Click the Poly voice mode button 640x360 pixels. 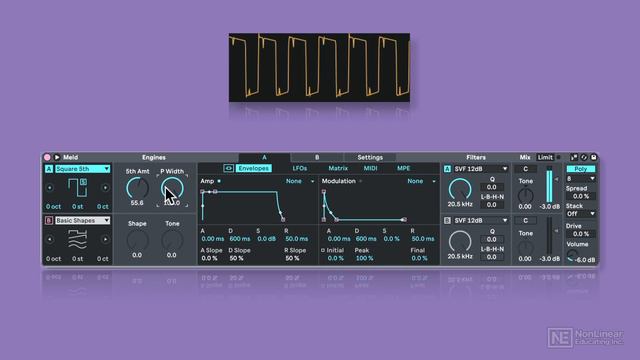(580, 169)
